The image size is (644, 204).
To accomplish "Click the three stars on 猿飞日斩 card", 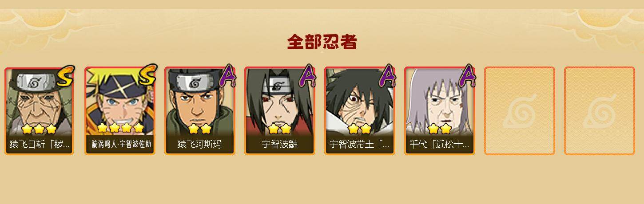I will point(39,129).
